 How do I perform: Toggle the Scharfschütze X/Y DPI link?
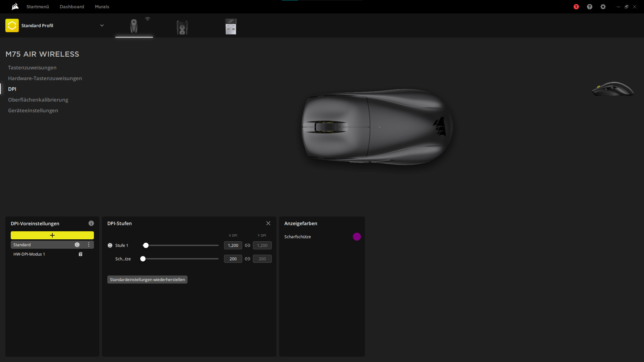(x=248, y=259)
